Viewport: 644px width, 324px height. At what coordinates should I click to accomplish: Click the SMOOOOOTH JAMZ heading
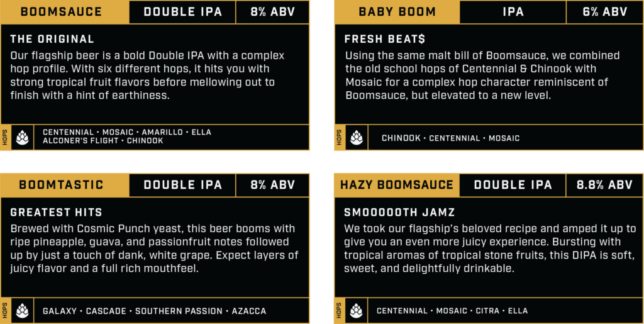[x=399, y=213]
